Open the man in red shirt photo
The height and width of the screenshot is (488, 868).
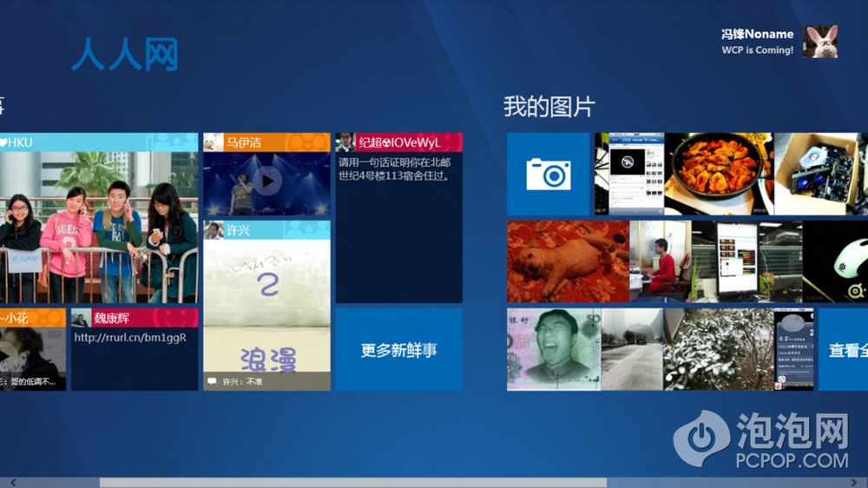click(x=661, y=261)
